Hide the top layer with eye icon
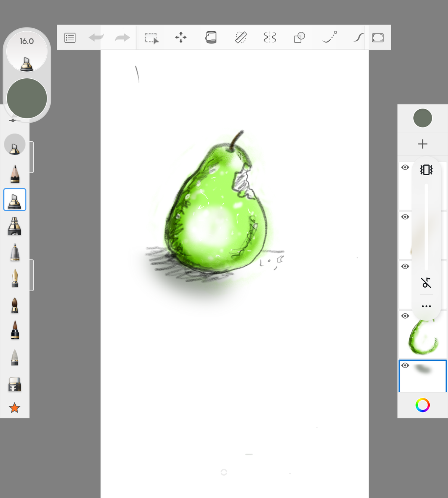This screenshot has width=448, height=498. click(405, 167)
